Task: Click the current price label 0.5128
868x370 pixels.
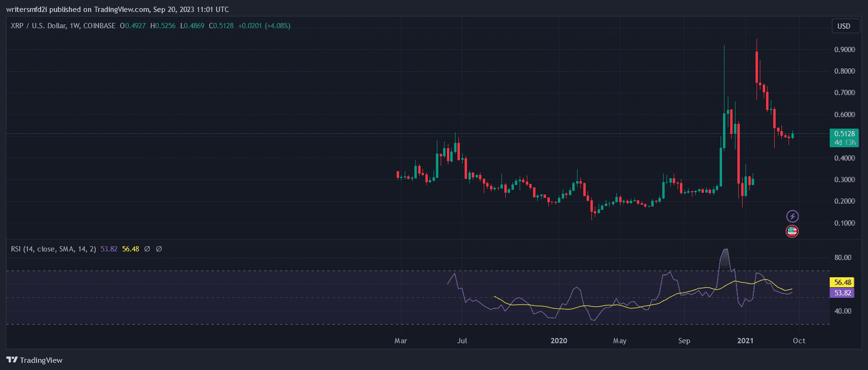Action: tap(845, 134)
